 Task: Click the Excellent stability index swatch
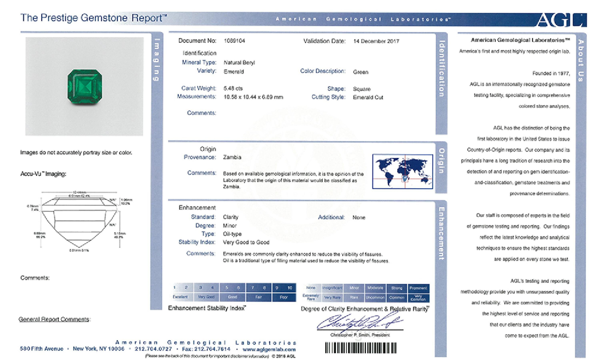pos(180,297)
